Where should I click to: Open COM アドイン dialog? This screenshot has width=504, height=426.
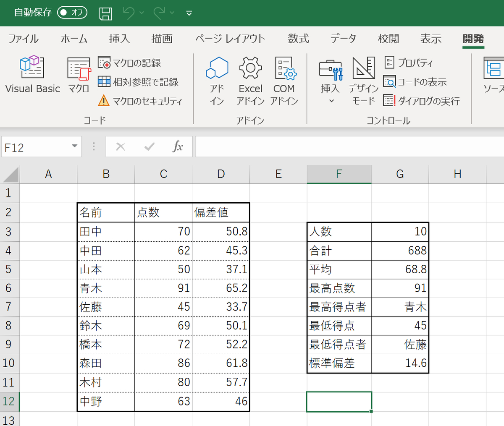coord(284,78)
